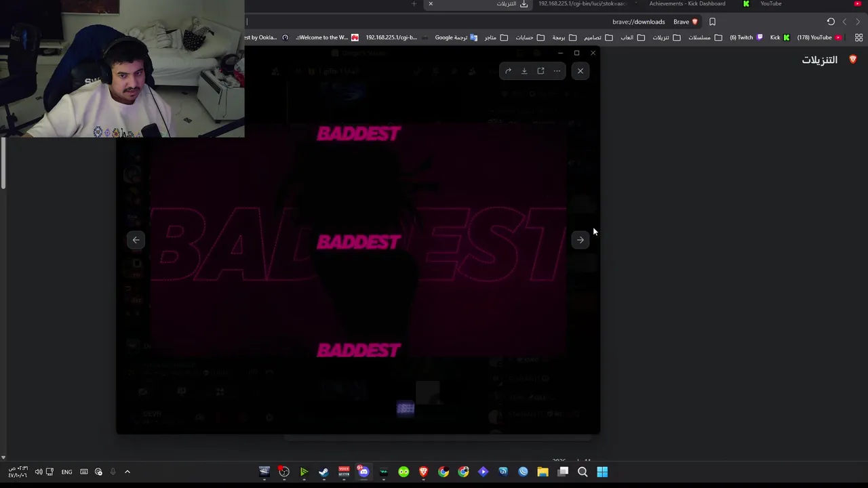Open the volume speaker tray icon
This screenshot has height=488, width=868.
point(39,472)
